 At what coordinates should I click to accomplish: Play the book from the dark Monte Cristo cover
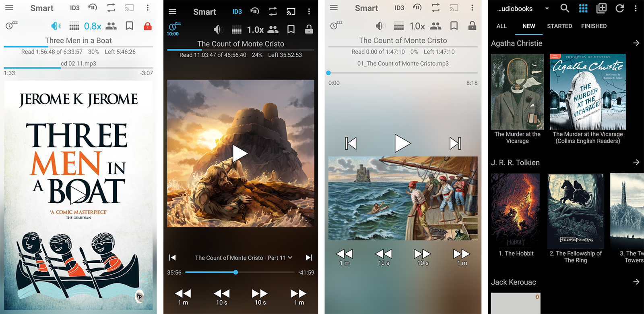click(240, 154)
